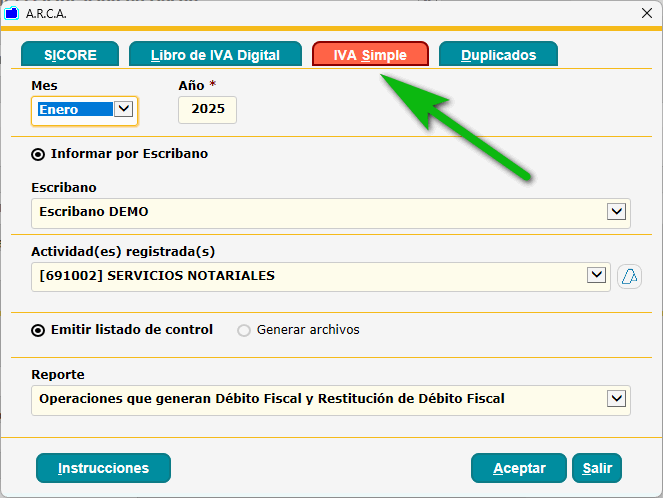The image size is (663, 498).
Task: Click the Escribano DEMO combo box
Action: (331, 213)
